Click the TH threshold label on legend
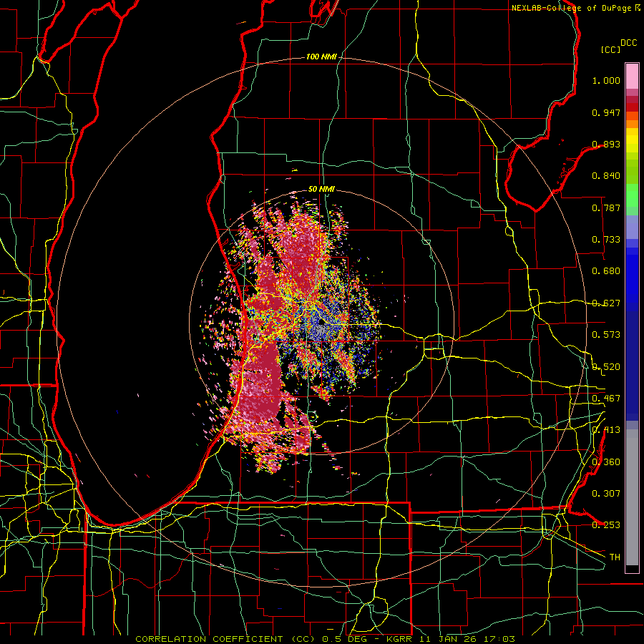Screen dimensions: 644x644 [615, 557]
